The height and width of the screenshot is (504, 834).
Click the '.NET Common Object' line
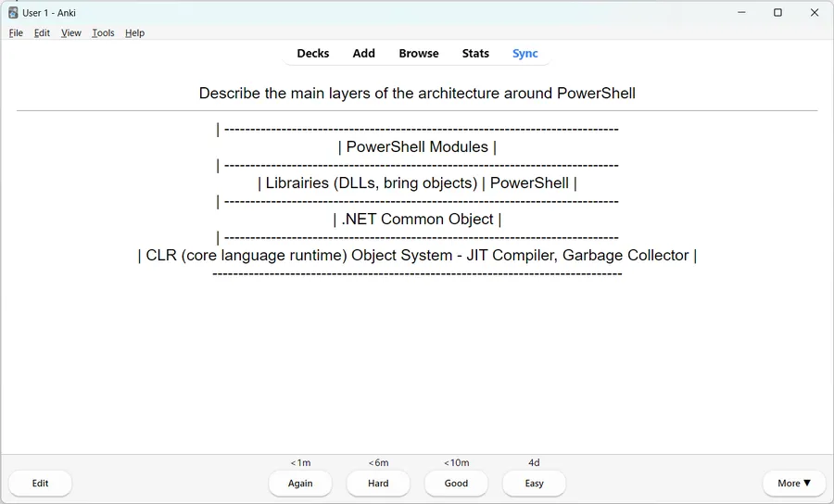[417, 219]
